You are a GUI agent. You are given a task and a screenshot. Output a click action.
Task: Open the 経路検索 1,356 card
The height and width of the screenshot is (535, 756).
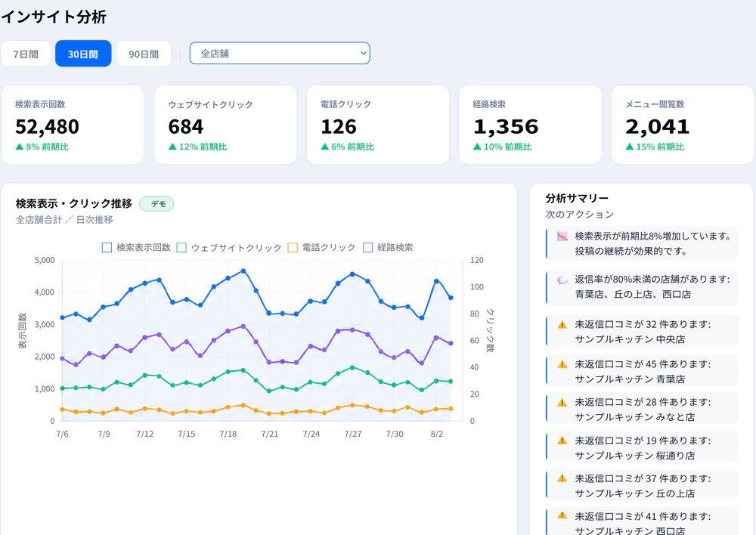tap(530, 125)
